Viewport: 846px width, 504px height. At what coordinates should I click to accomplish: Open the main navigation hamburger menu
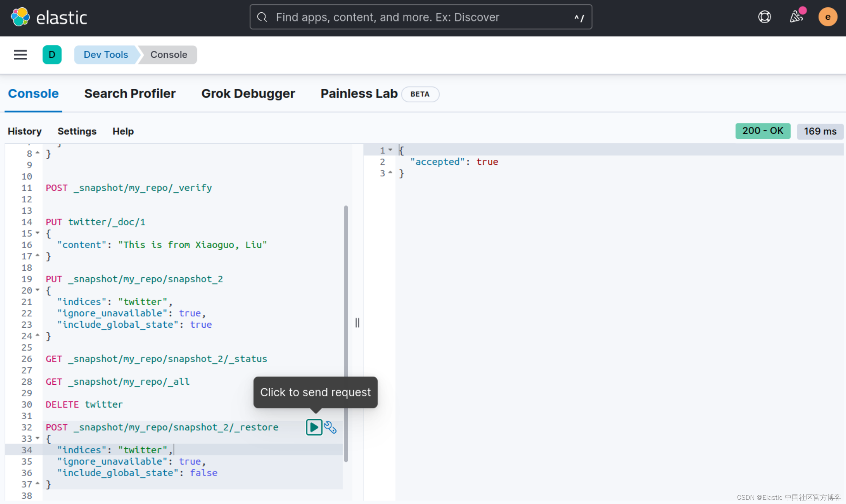(x=20, y=55)
